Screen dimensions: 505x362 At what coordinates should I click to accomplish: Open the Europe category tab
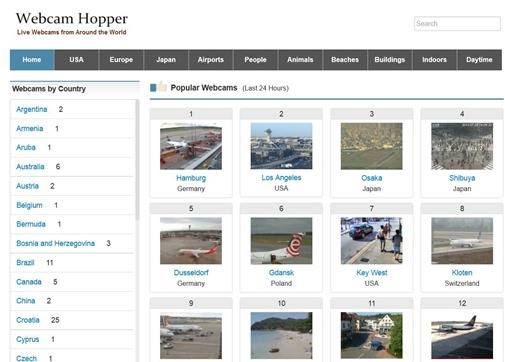click(121, 60)
